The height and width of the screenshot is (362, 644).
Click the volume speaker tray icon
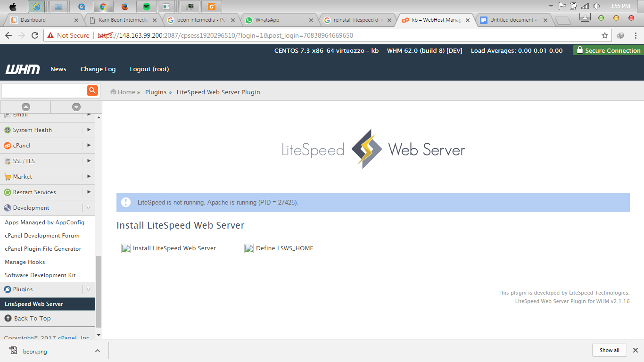[597, 6]
